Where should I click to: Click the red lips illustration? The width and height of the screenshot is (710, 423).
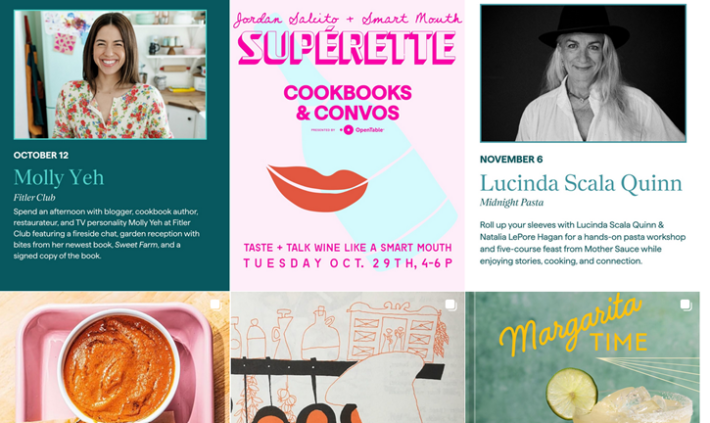click(317, 188)
